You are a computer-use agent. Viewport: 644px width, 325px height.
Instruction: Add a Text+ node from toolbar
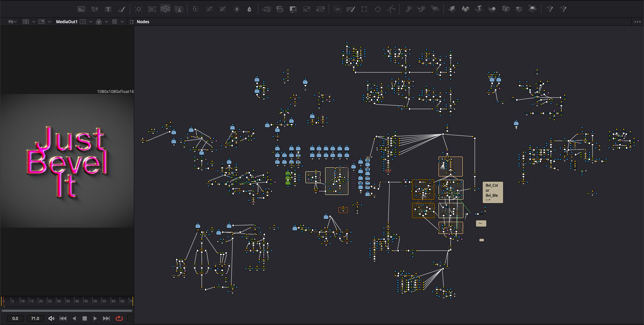[x=108, y=9]
